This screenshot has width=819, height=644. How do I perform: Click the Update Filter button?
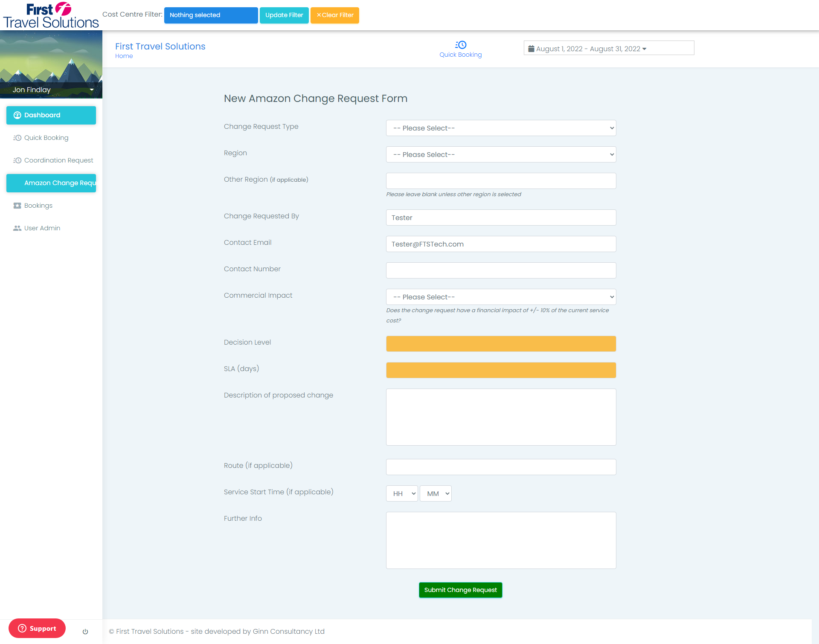pyautogui.click(x=284, y=15)
